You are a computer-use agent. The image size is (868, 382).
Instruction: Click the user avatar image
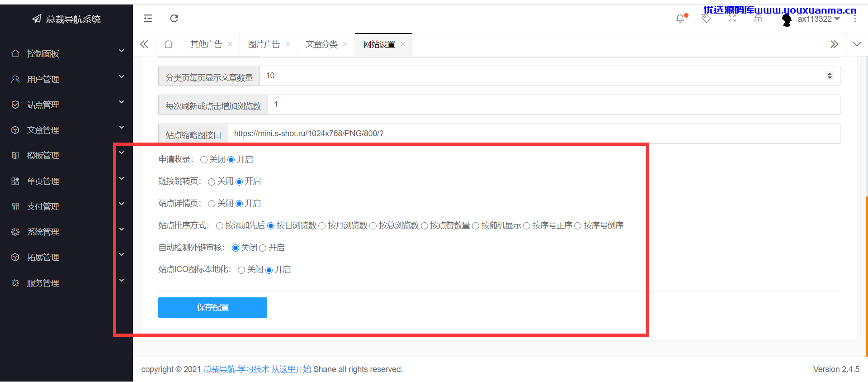[787, 19]
